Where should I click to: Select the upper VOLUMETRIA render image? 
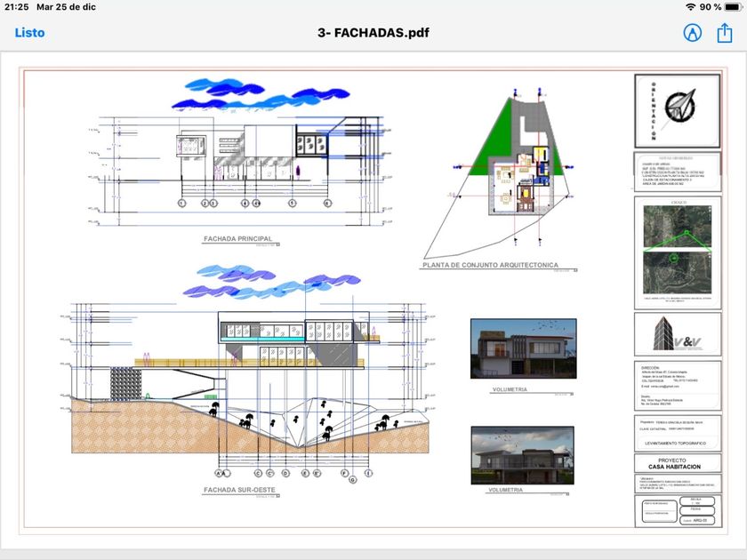coord(524,348)
